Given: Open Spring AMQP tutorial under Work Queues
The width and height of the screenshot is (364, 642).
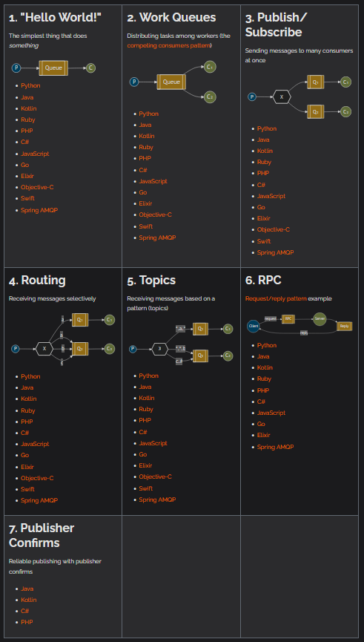Looking at the screenshot, I should (x=157, y=238).
